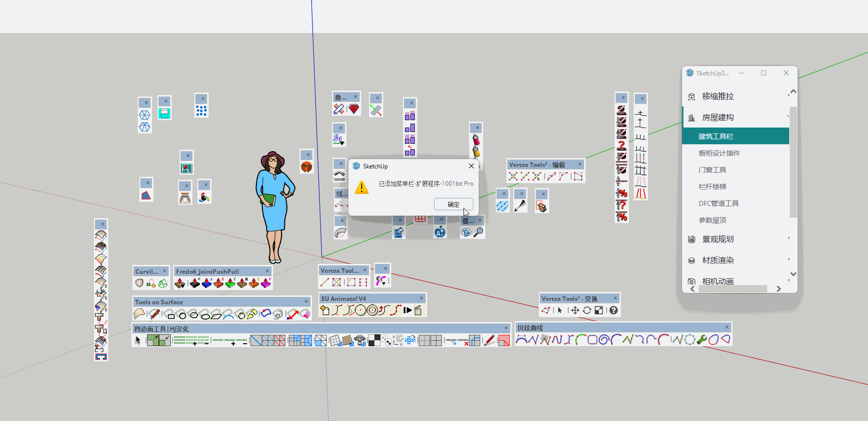Click the panel's scroll down arrow

[793, 274]
